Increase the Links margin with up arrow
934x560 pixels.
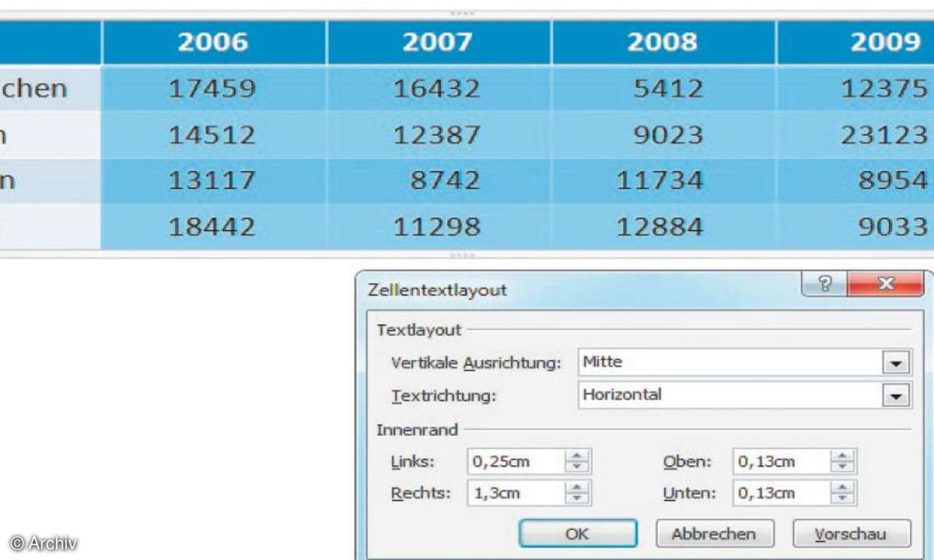click(x=577, y=457)
